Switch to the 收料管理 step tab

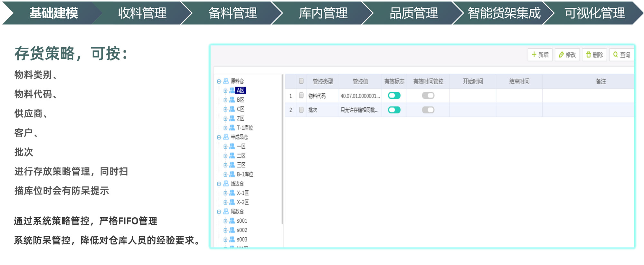coord(142,13)
